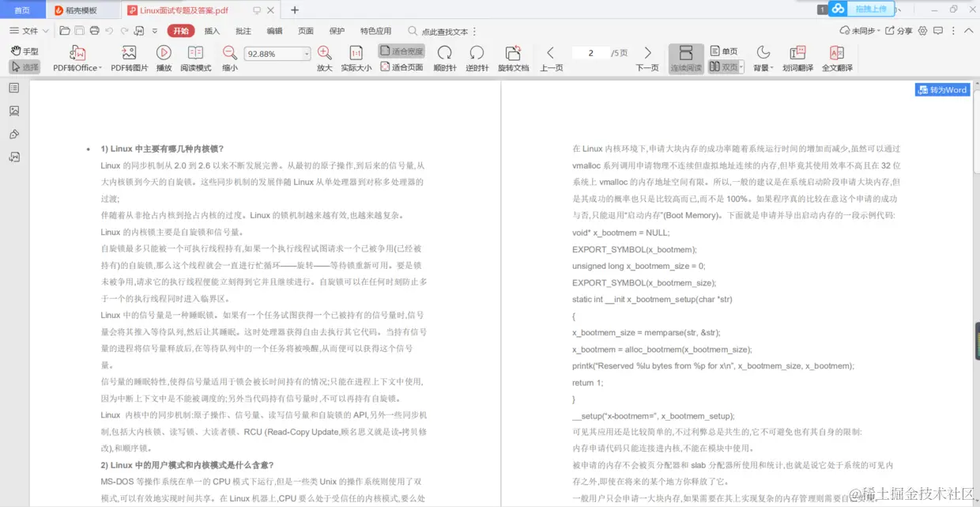The image size is (980, 507).
Task: Activate the Select (选择) cursor tool
Action: coord(24,67)
